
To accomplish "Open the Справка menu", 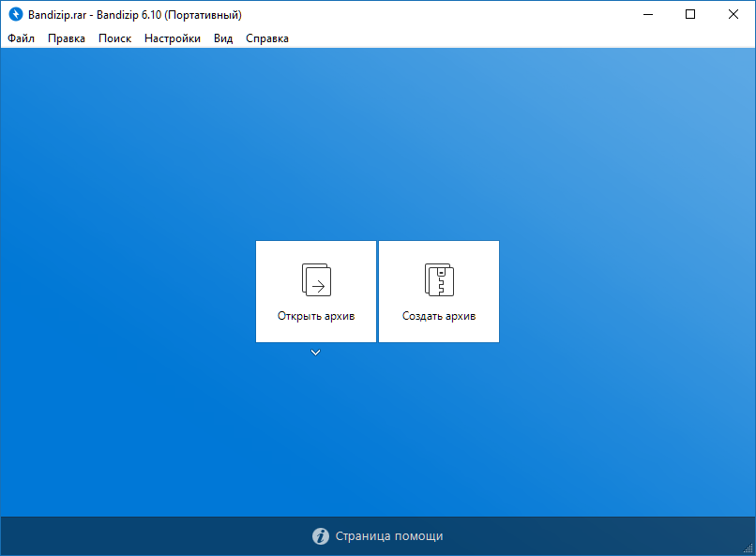I will tap(267, 38).
